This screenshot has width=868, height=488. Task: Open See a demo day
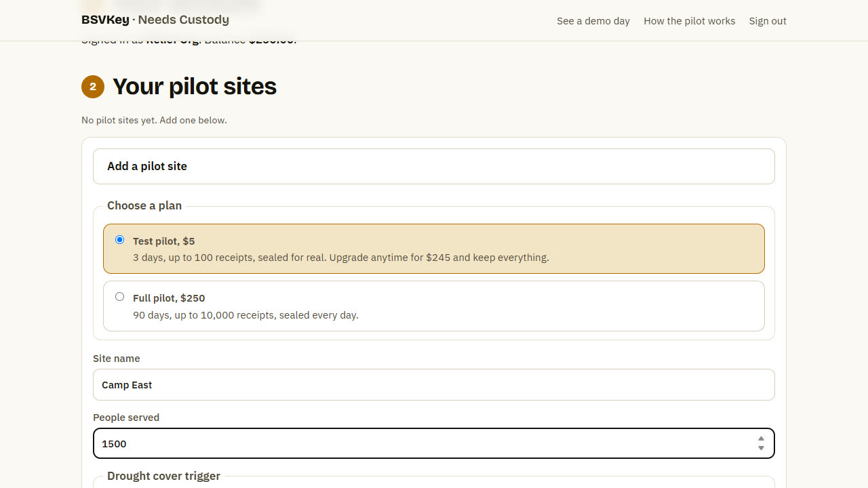pos(593,21)
